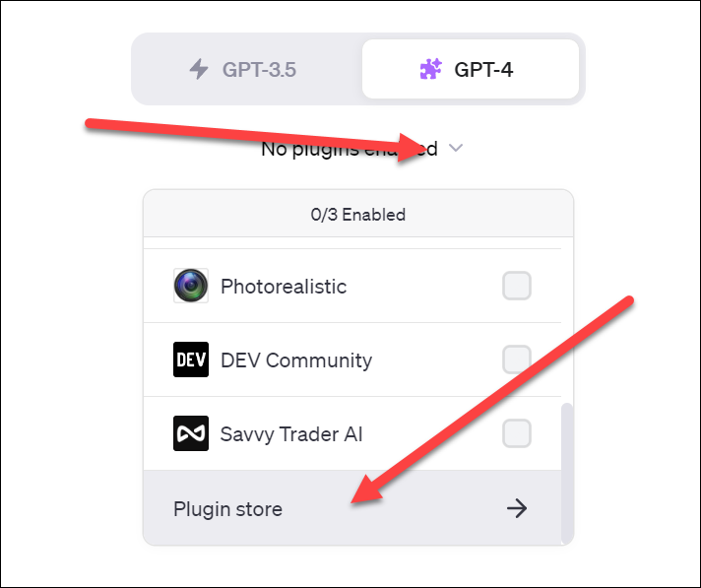The height and width of the screenshot is (588, 701).
Task: Select the GPT-4 model tab
Action: point(471,69)
